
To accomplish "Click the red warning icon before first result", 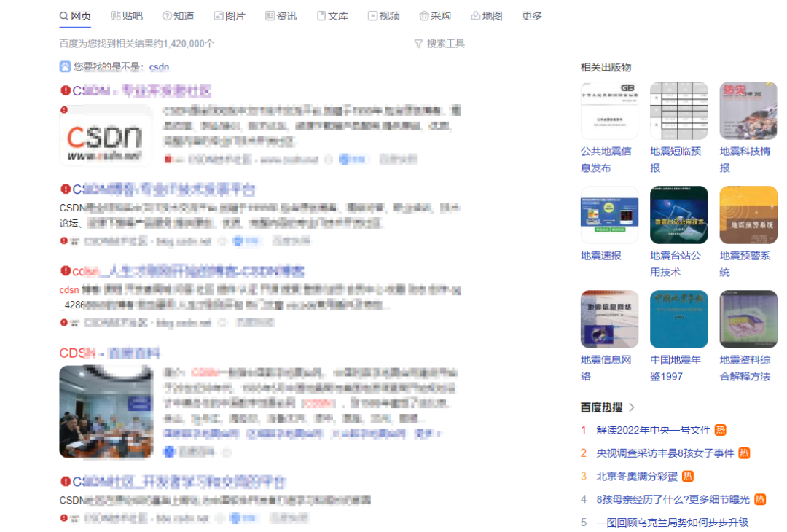I will pyautogui.click(x=66, y=90).
